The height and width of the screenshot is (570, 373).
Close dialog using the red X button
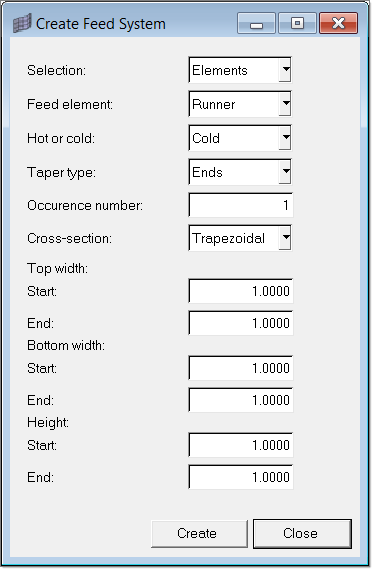[338, 23]
